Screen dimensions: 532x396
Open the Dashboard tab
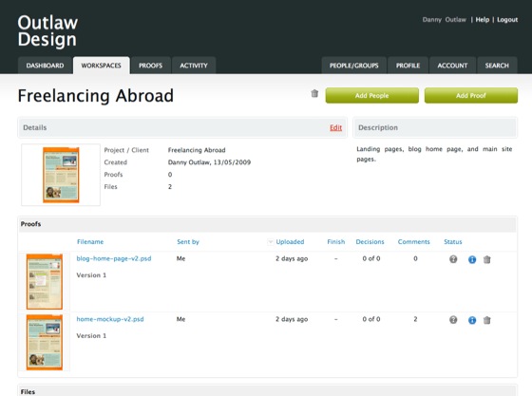pyautogui.click(x=45, y=66)
